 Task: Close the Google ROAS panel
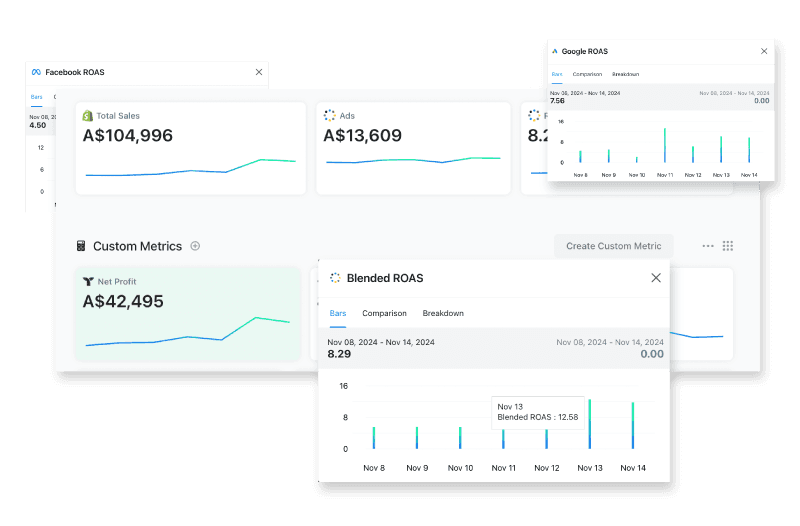764,51
